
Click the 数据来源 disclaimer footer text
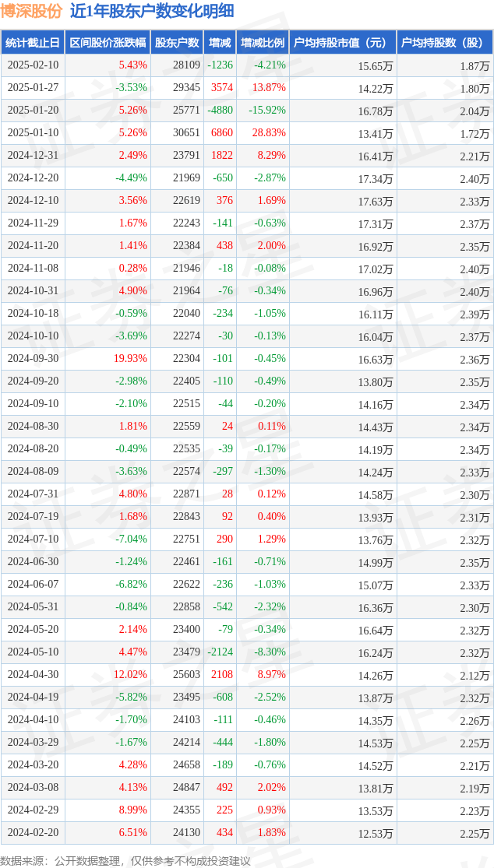pyautogui.click(x=125, y=860)
